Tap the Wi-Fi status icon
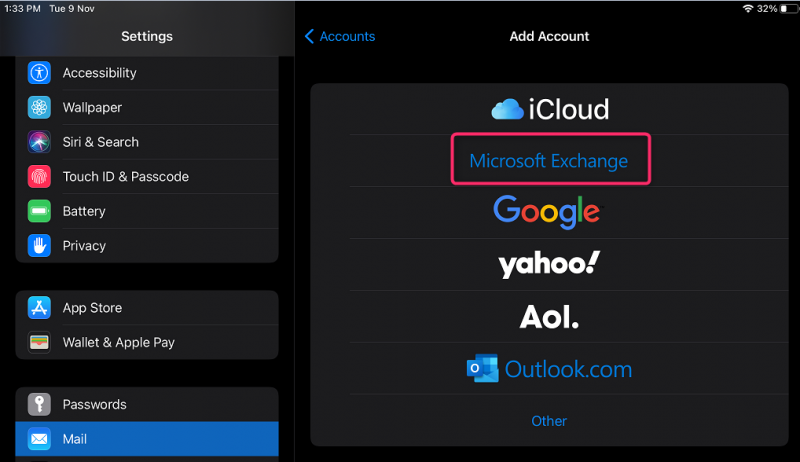Screen dimensions: 800x462 pyautogui.click(x=748, y=8)
